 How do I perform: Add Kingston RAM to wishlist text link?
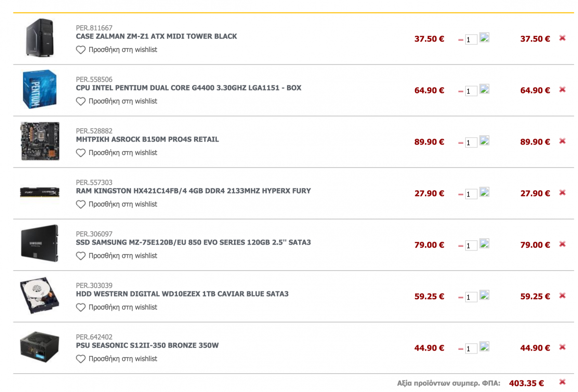(123, 204)
